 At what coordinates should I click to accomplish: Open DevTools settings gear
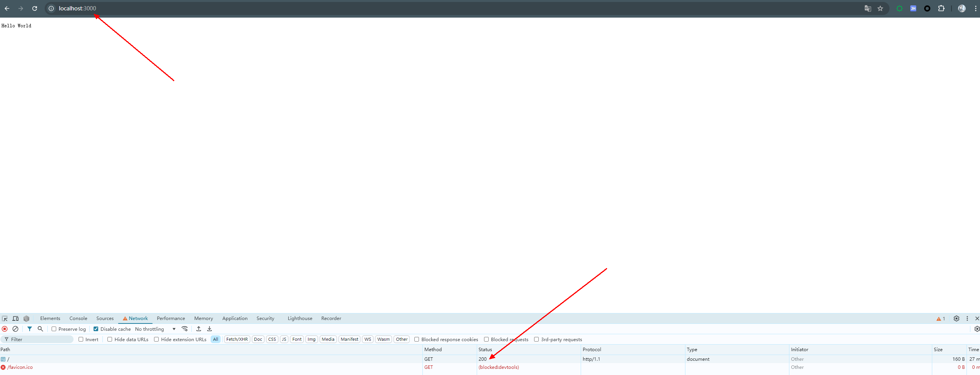tap(957, 318)
